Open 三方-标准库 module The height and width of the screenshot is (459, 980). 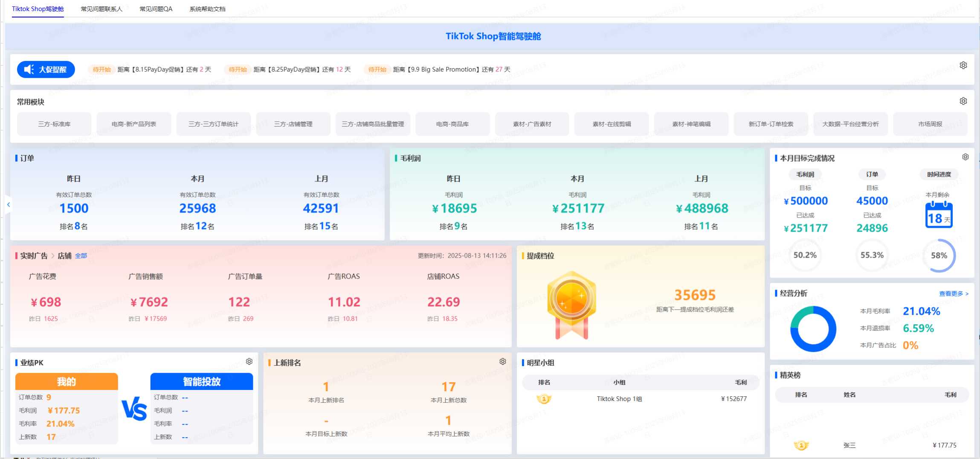(54, 124)
